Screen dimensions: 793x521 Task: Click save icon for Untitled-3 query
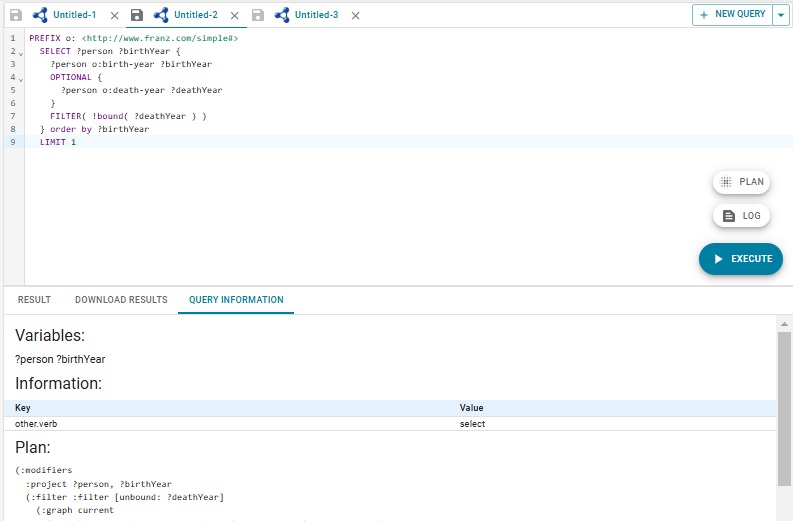[x=258, y=16]
